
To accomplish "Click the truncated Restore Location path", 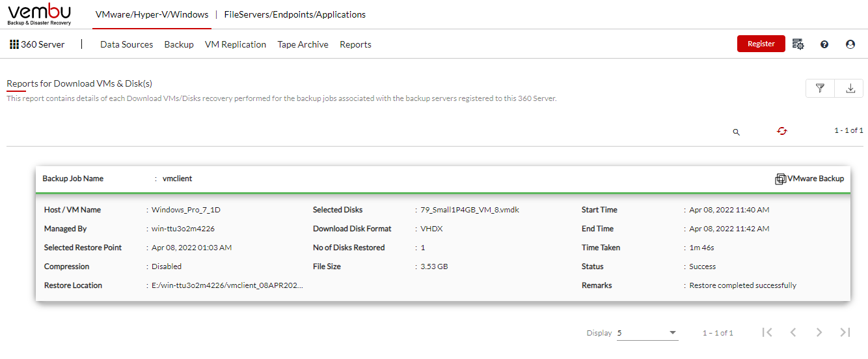I will (x=227, y=285).
